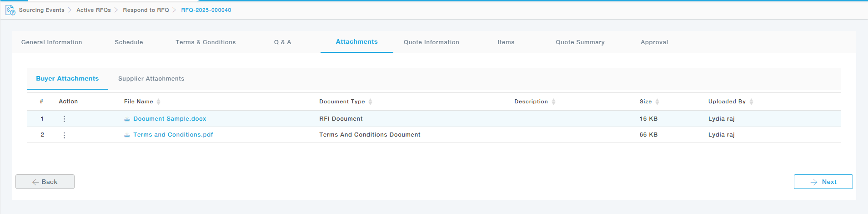Sort table by File Name column
The height and width of the screenshot is (214, 868).
(158, 102)
